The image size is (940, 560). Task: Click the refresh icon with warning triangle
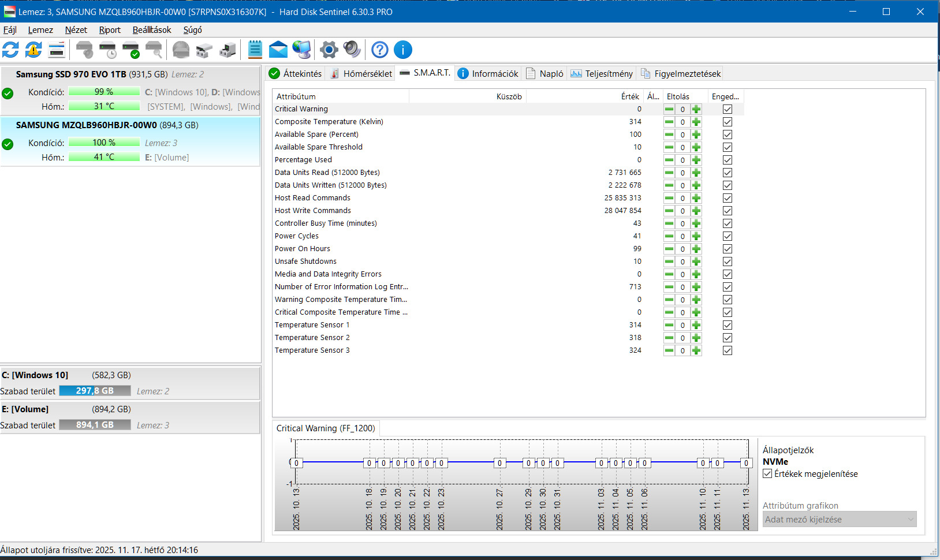[x=33, y=50]
